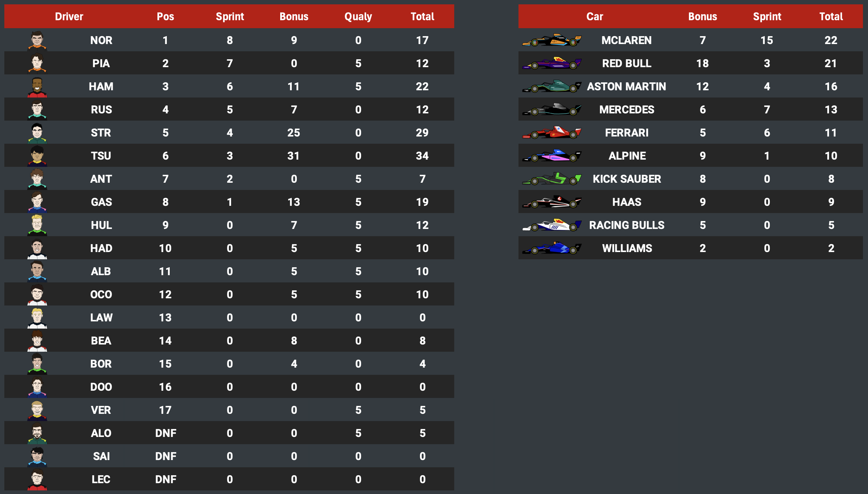Click the Williams car icon
This screenshot has height=494, width=868.
coord(552,248)
